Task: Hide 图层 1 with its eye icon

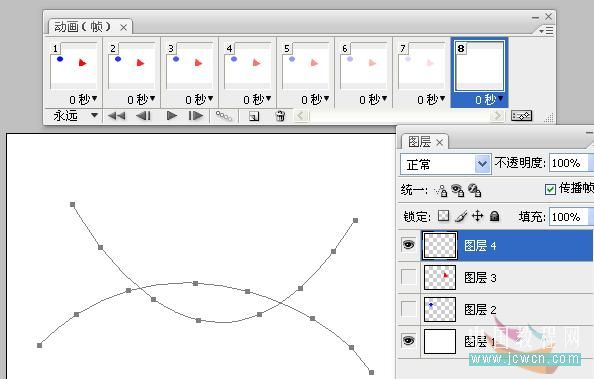Action: point(408,341)
